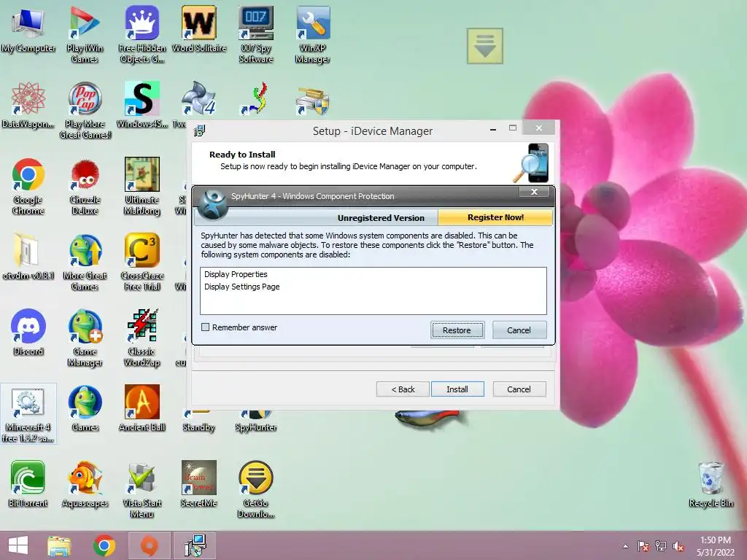The height and width of the screenshot is (560, 747).
Task: Open WinXP Manager shortcut
Action: (312, 36)
